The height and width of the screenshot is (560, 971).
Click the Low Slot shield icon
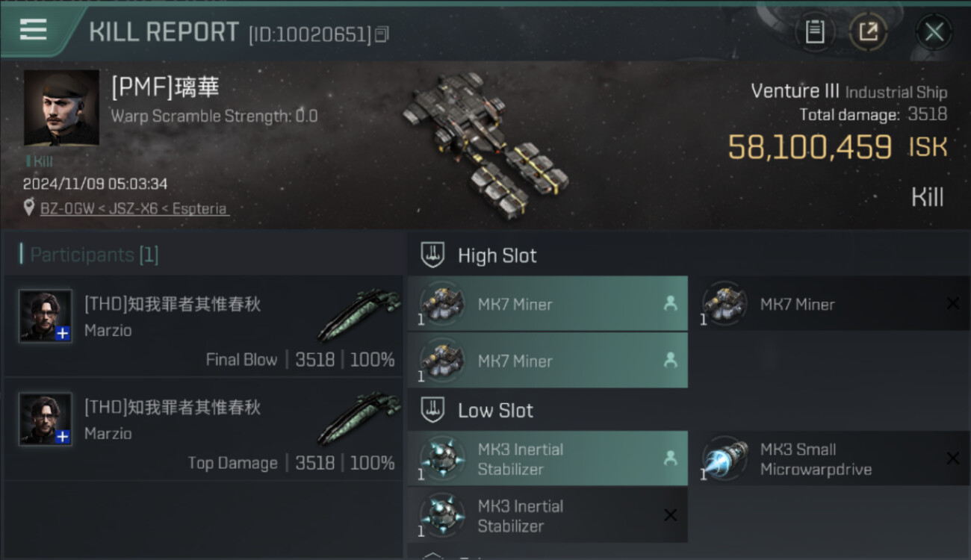[433, 410]
